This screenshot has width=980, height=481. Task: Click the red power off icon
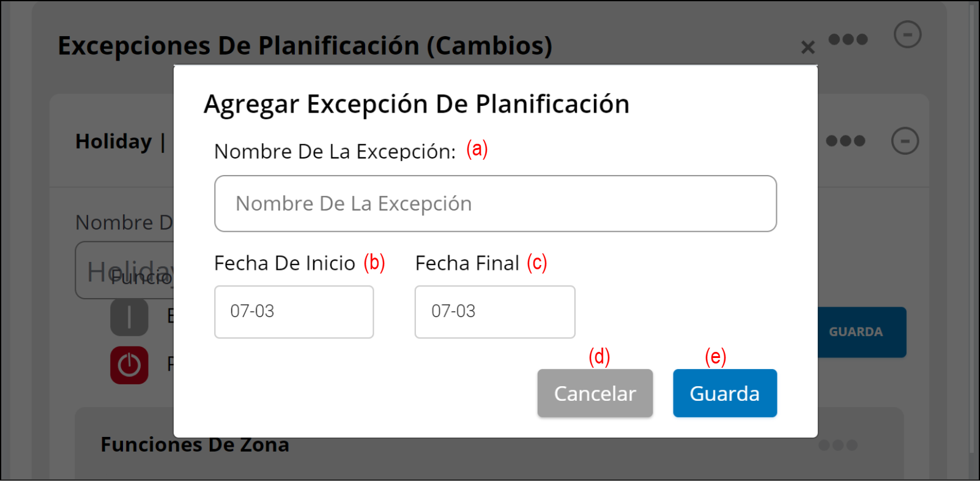[129, 365]
